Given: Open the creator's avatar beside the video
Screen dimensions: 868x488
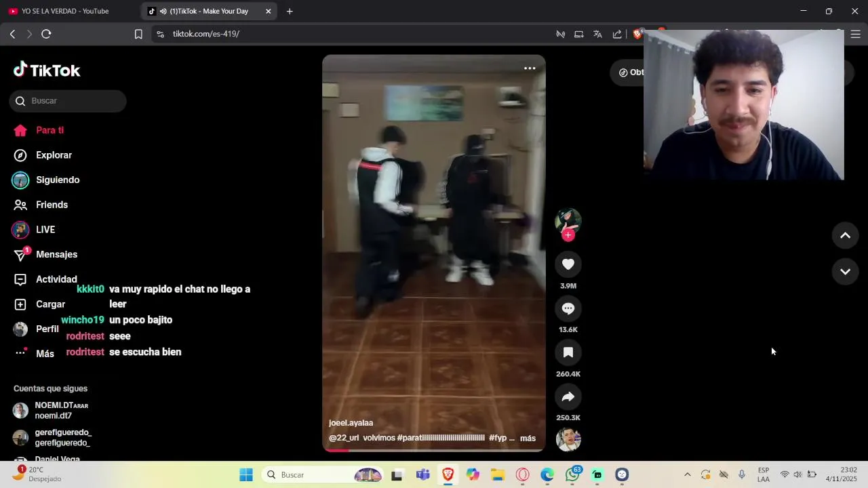Looking at the screenshot, I should click(x=568, y=220).
